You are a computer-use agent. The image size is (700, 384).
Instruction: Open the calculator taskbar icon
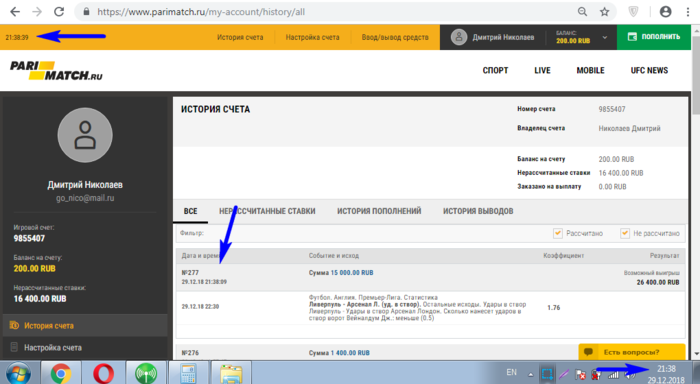coord(188,373)
